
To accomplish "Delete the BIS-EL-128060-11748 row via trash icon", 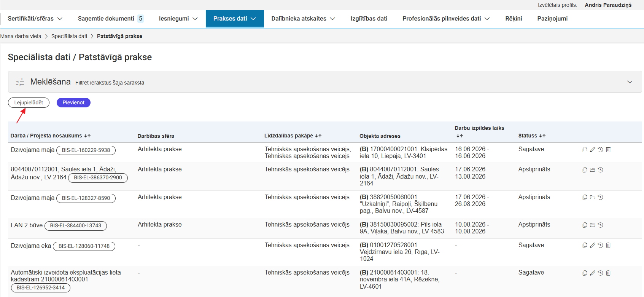I will pos(608,245).
